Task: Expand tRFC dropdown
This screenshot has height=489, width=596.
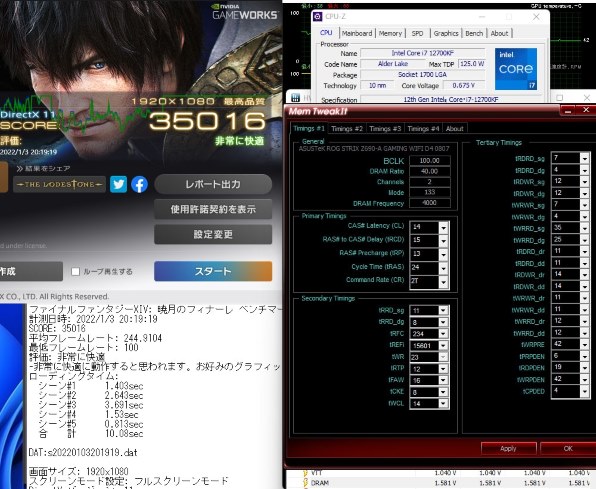Action: click(x=443, y=334)
